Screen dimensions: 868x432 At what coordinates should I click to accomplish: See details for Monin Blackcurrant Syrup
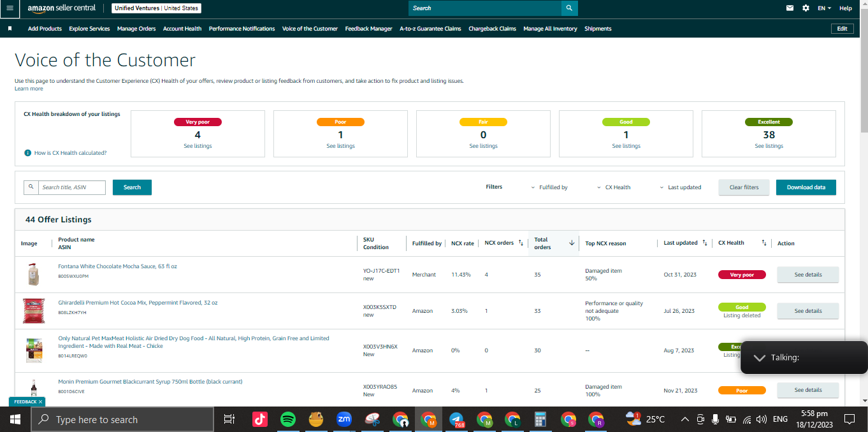pyautogui.click(x=808, y=390)
